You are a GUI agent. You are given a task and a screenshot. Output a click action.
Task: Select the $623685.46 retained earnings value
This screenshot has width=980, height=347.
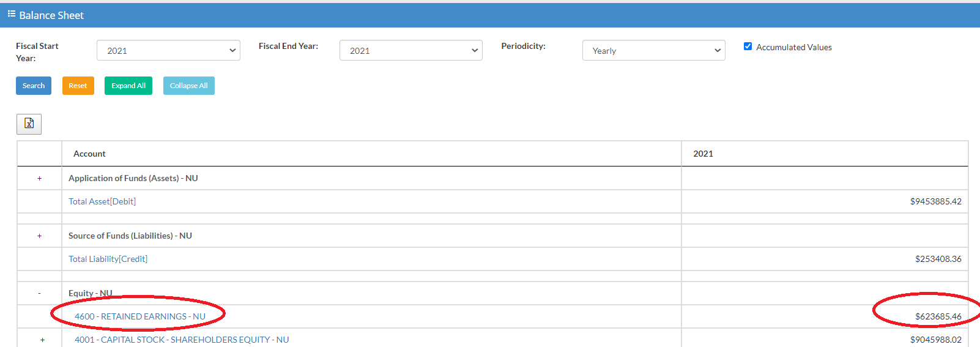pyautogui.click(x=938, y=316)
